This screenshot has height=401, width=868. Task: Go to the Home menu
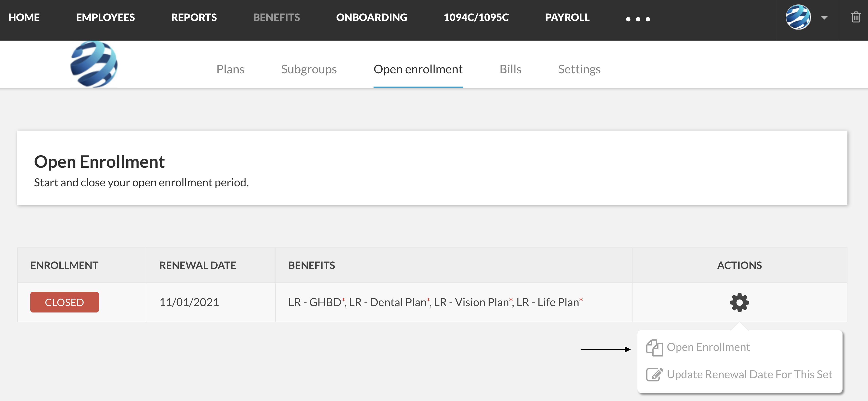point(24,17)
